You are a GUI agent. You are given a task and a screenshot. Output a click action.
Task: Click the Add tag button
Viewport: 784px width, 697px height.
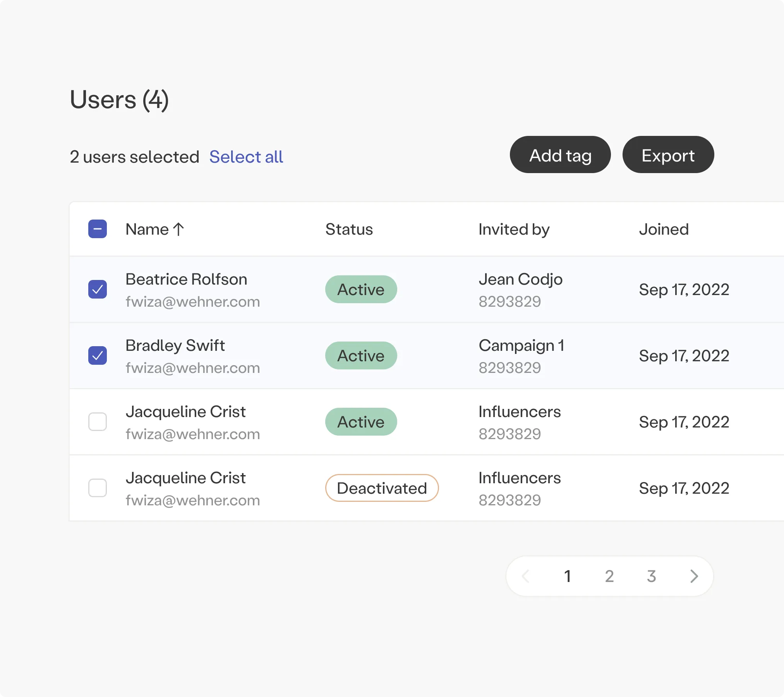[560, 155]
